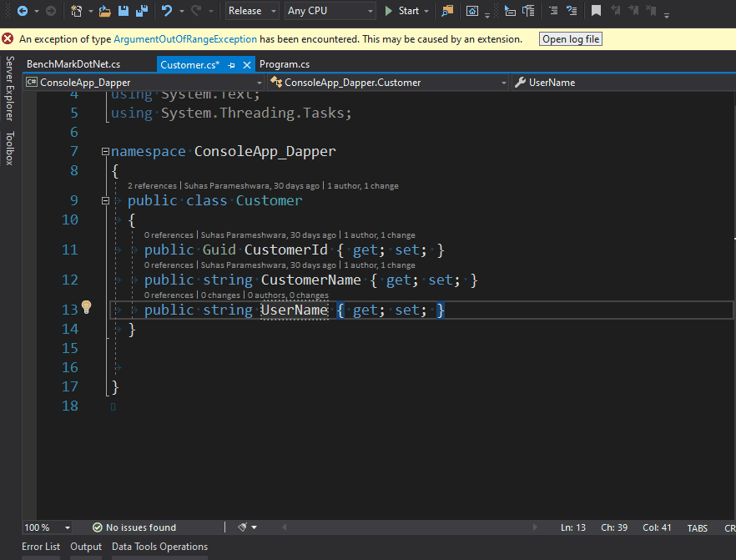Click the bookmark icon in the toolbar
The width and height of the screenshot is (736, 560).
[x=596, y=11]
